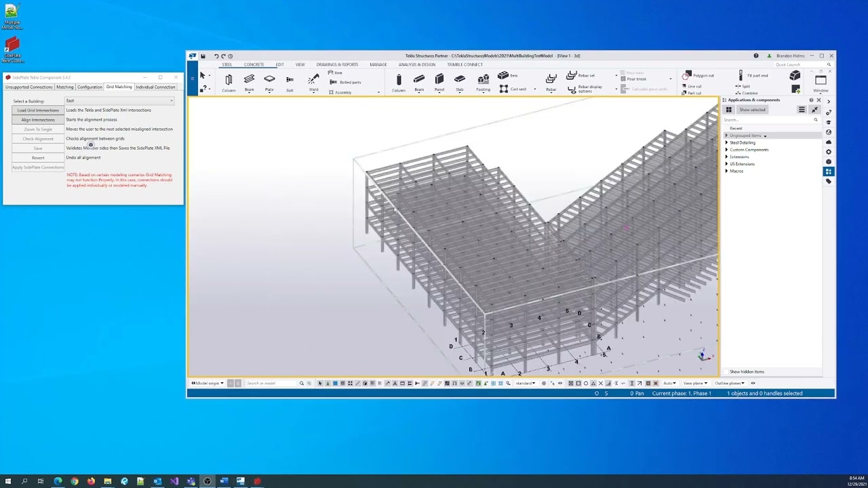868x488 pixels.
Task: Select the steel Plate tool
Action: click(x=269, y=82)
